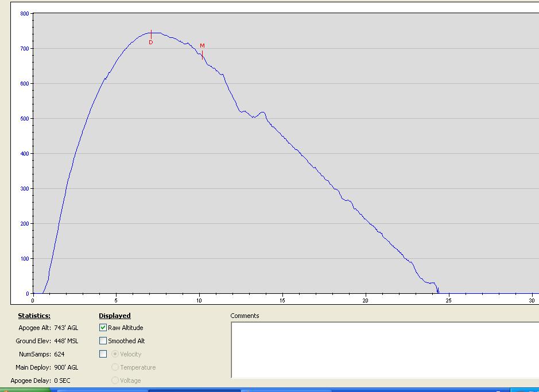Tick the unlabeled checkbox beside Velocity
539x392 pixels.
tap(103, 354)
